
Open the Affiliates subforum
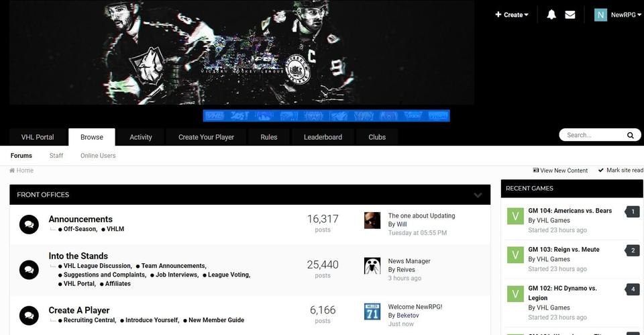(x=118, y=283)
